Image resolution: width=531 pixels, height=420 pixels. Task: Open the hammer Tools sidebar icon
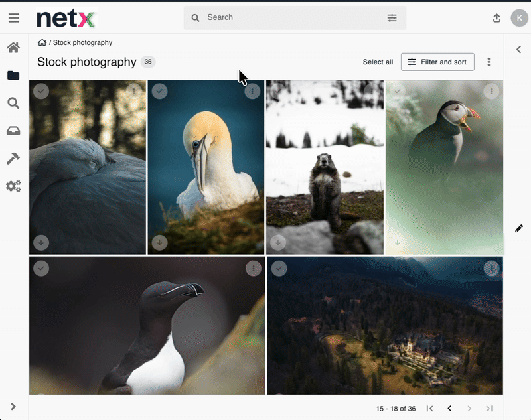coord(13,159)
